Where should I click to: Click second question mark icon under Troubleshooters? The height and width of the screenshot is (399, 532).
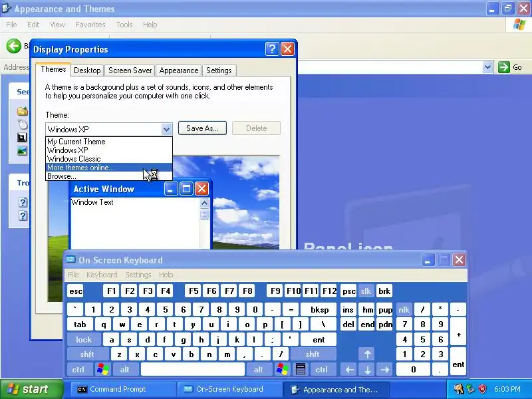pyautogui.click(x=23, y=215)
